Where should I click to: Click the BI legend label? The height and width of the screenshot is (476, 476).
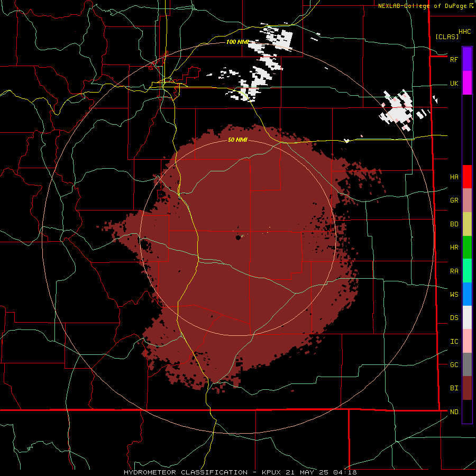click(454, 388)
